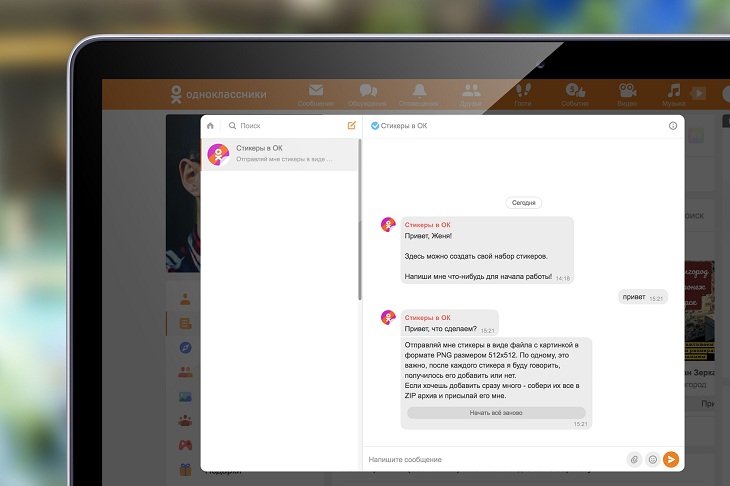
Task: Open Обсуждения in top navigation
Action: (367, 94)
